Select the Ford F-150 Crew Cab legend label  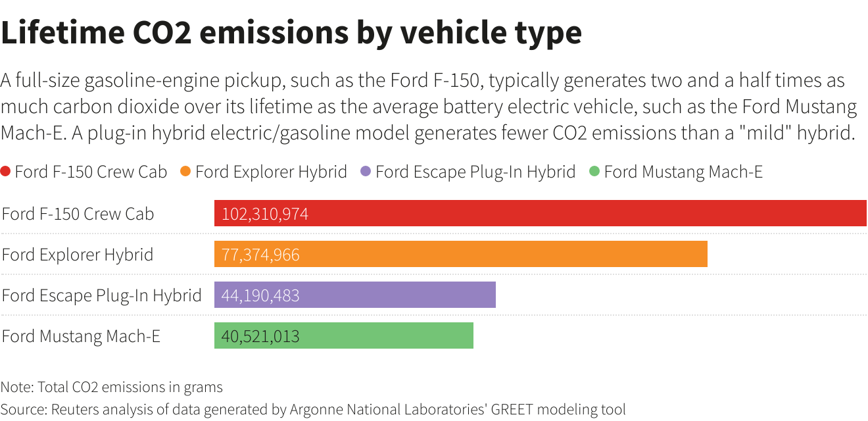(91, 172)
